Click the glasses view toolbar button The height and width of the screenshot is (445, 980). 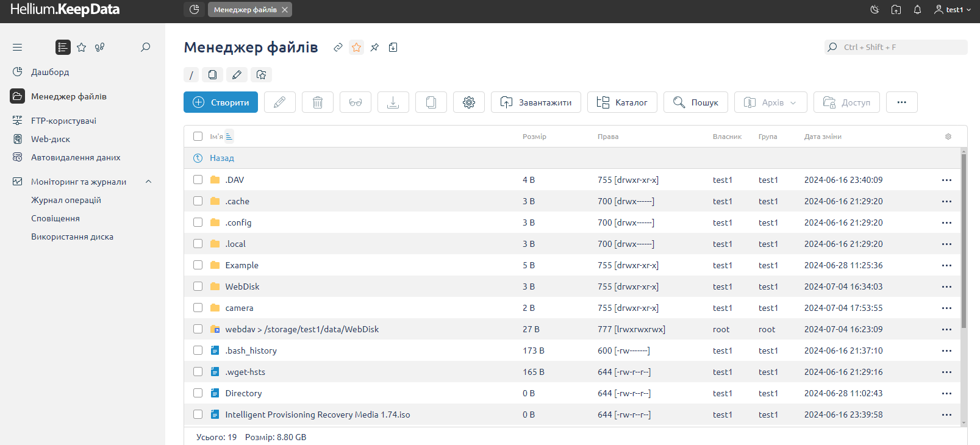[x=356, y=102]
